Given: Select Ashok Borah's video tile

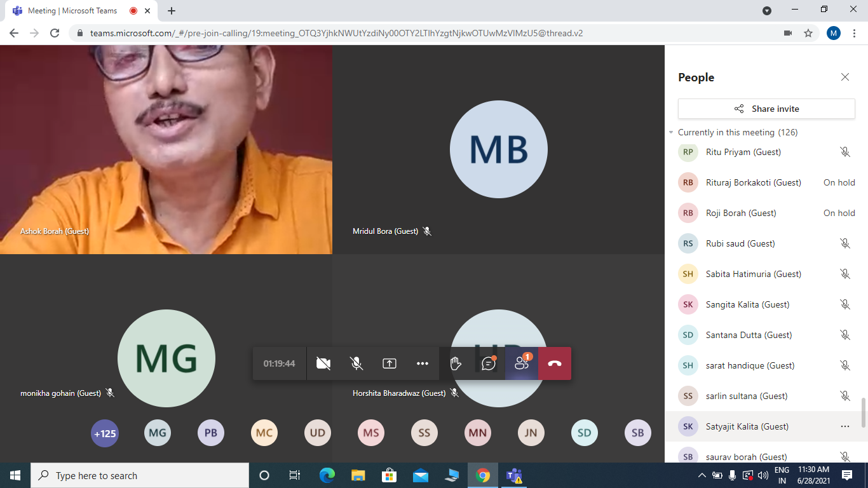Looking at the screenshot, I should [166, 149].
